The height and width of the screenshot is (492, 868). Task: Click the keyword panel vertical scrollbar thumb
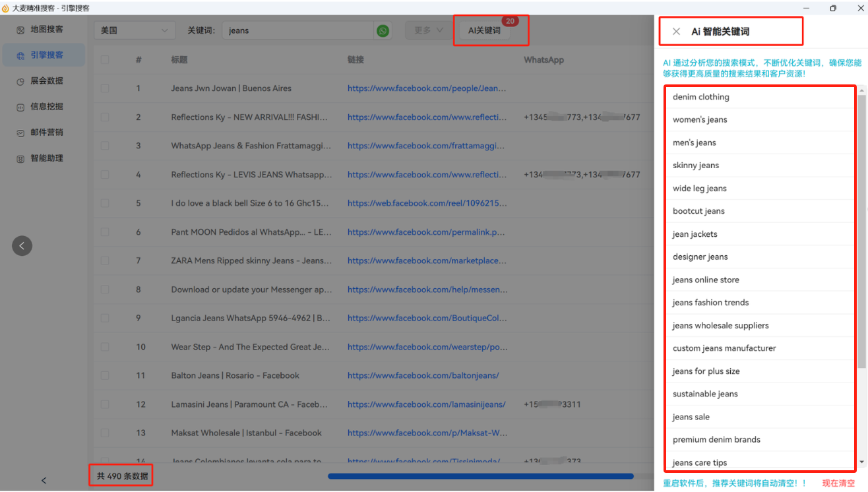[861, 231]
